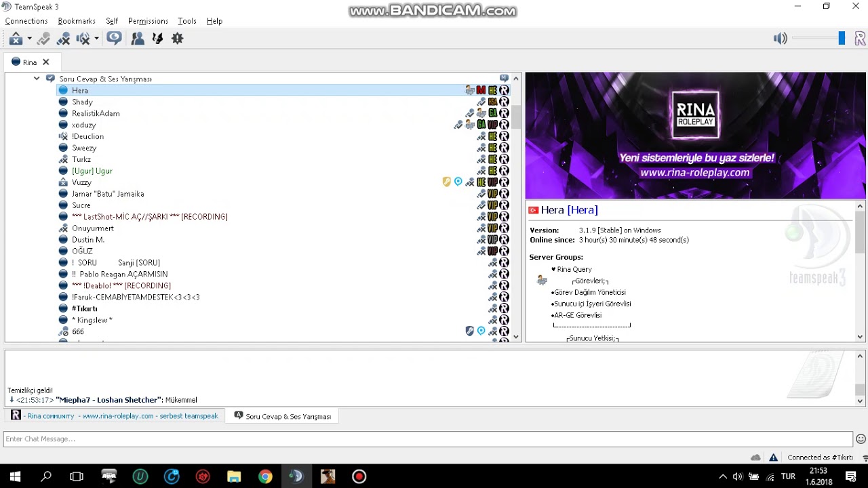The image size is (868, 488).
Task: Switch to the Rina community chat tab
Action: tap(115, 416)
